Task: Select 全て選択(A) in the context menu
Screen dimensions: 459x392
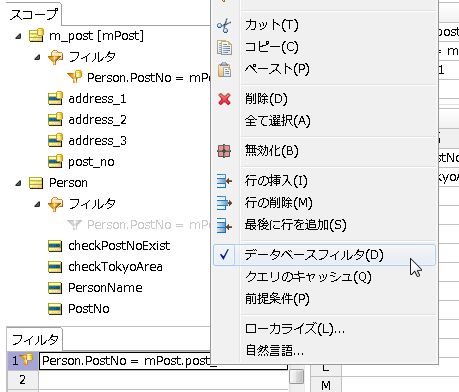Action: pyautogui.click(x=277, y=121)
